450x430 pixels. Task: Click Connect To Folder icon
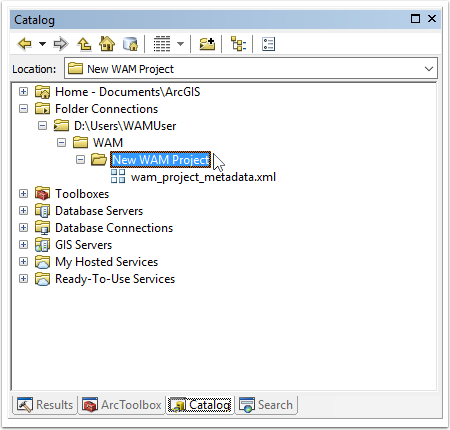coord(207,44)
